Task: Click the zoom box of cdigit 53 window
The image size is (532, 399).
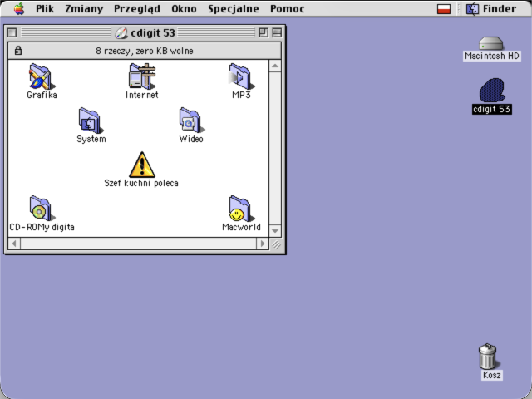Action: (264, 33)
